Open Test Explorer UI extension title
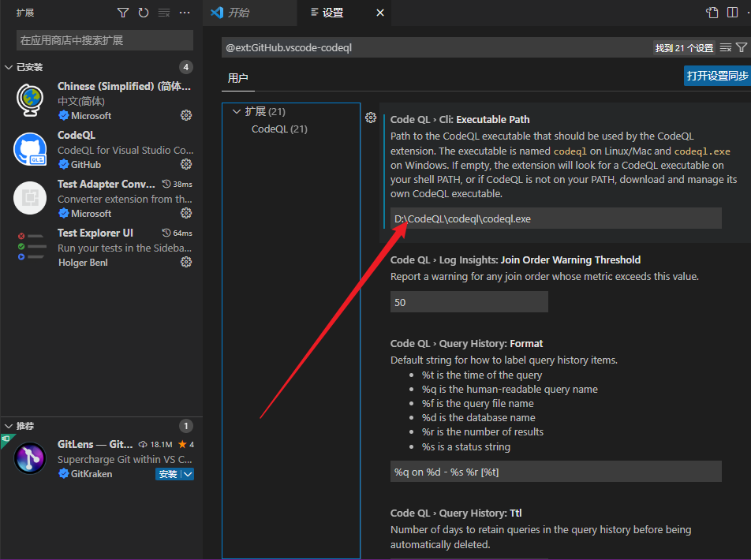The height and width of the screenshot is (560, 751). coord(95,233)
